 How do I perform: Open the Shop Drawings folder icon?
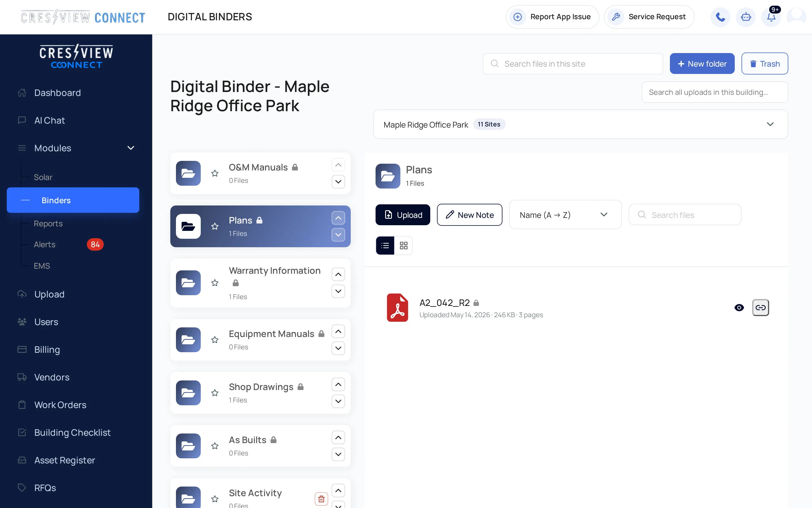coord(188,393)
